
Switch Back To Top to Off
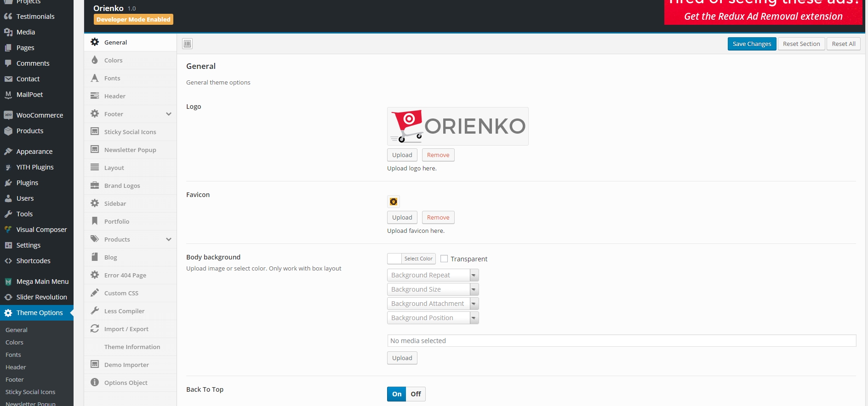[x=416, y=394]
